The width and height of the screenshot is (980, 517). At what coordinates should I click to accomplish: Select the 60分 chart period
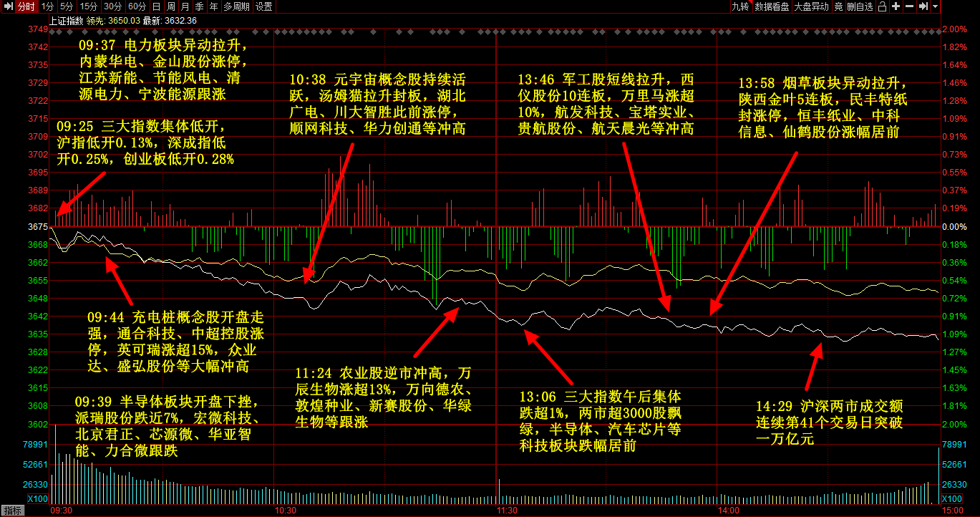137,6
